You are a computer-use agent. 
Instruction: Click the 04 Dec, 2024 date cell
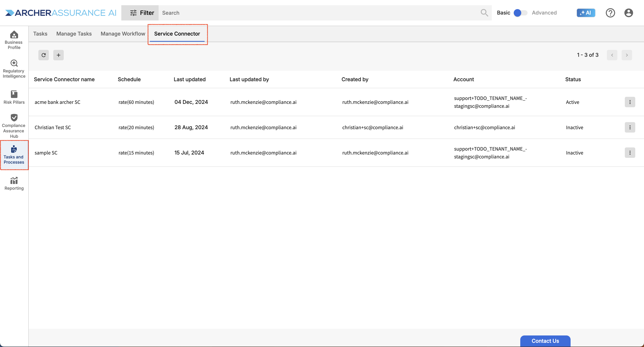pyautogui.click(x=191, y=102)
